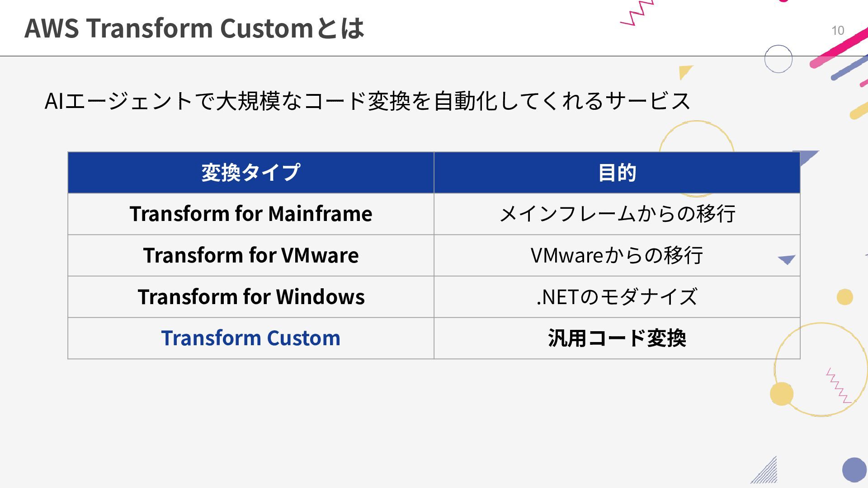
Task: Click the solid blue circle in the bottom-right corner
Action: tap(854, 469)
